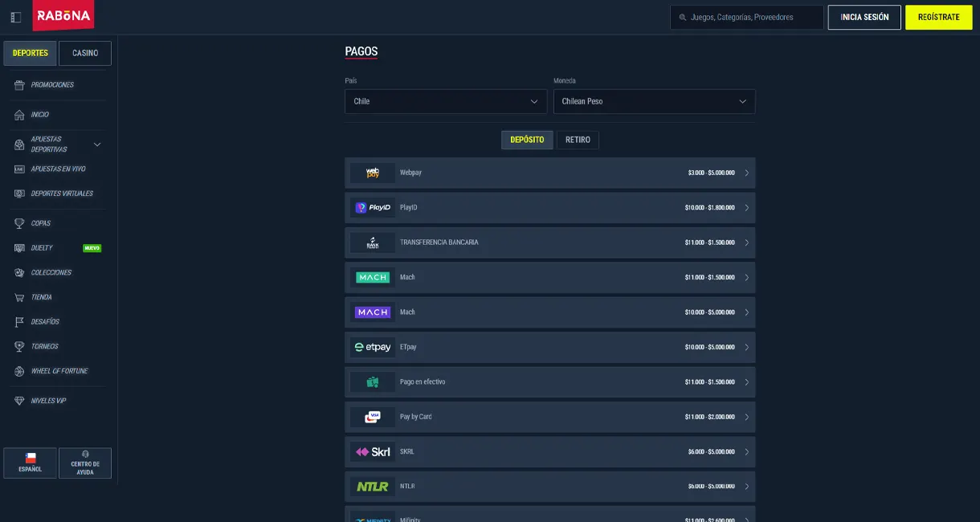Screen dimensions: 980x522
Task: Click the NTLR label text
Action: click(407, 487)
